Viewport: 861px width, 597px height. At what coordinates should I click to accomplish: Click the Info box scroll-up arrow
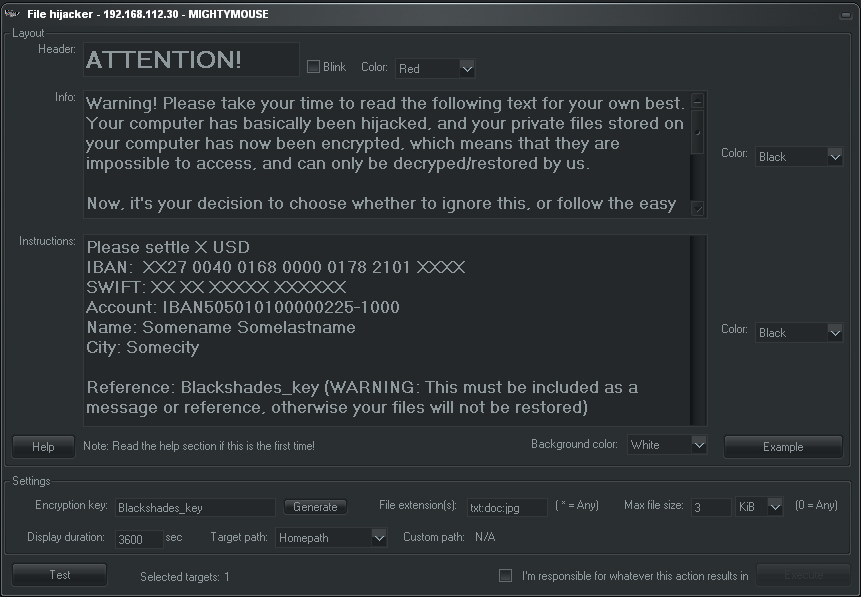(698, 100)
